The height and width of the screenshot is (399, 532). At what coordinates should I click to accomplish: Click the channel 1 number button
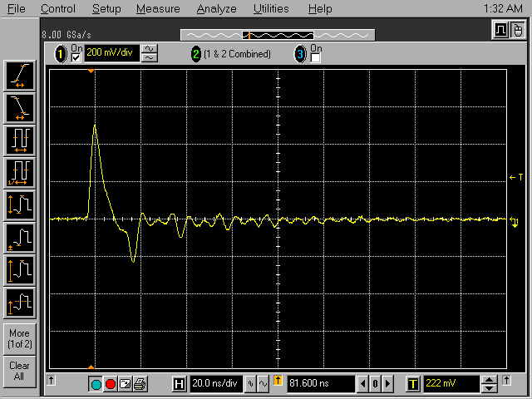pos(61,54)
